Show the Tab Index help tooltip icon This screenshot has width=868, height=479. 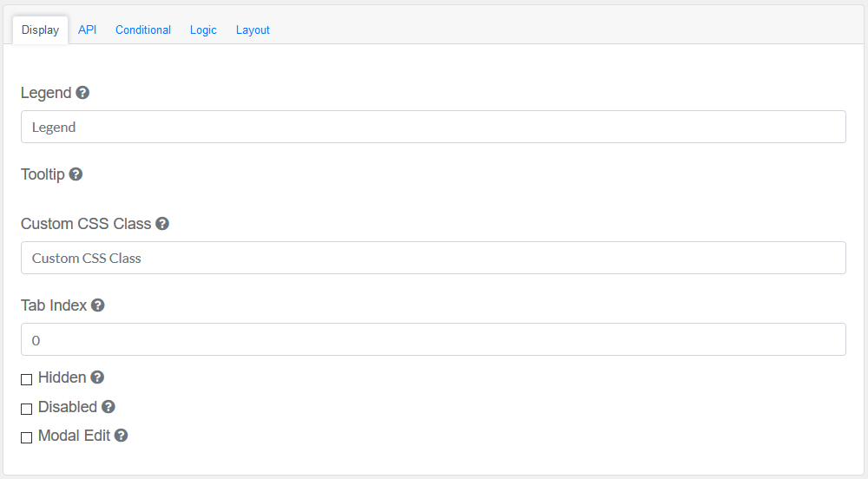98,305
